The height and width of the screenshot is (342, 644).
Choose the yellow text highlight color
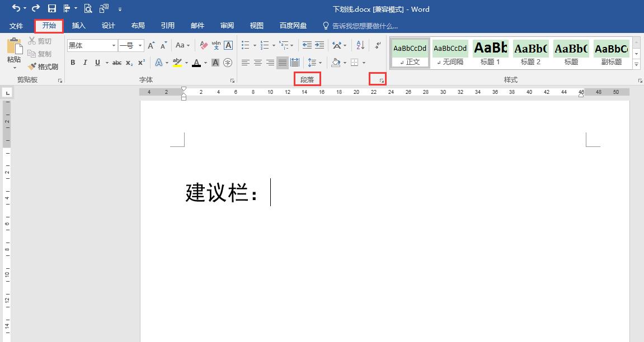point(178,63)
